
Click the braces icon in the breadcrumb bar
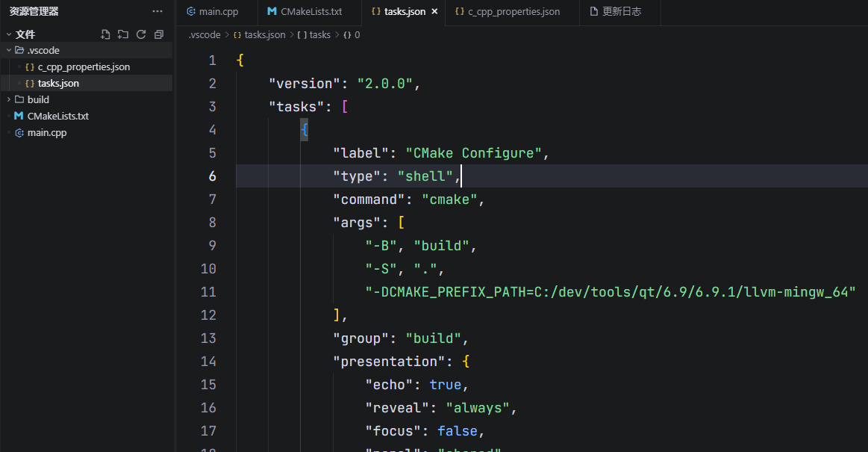[x=348, y=34]
